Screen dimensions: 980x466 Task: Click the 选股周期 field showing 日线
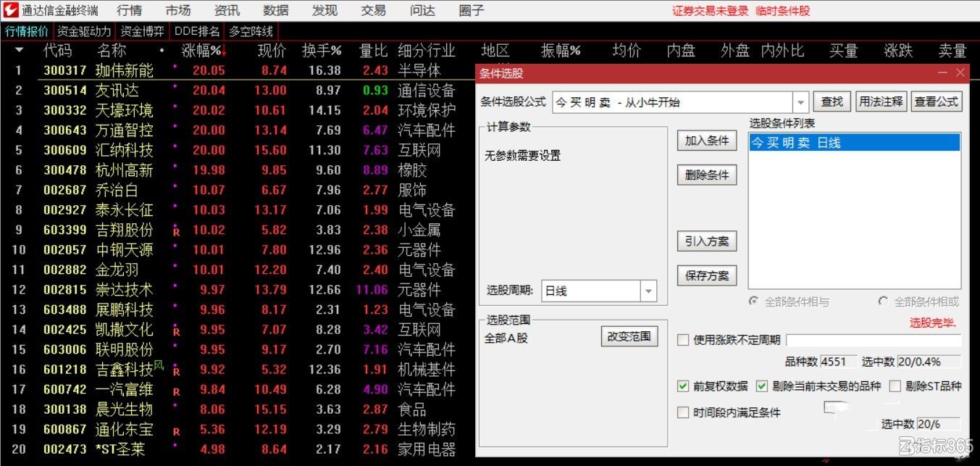pyautogui.click(x=598, y=291)
